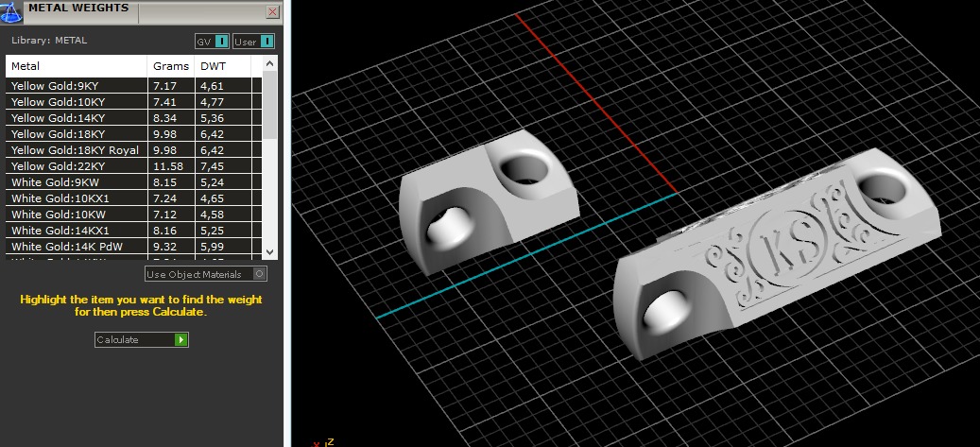Select the Yellow Gold:14KY row
The width and height of the screenshot is (980, 447).
pos(134,118)
